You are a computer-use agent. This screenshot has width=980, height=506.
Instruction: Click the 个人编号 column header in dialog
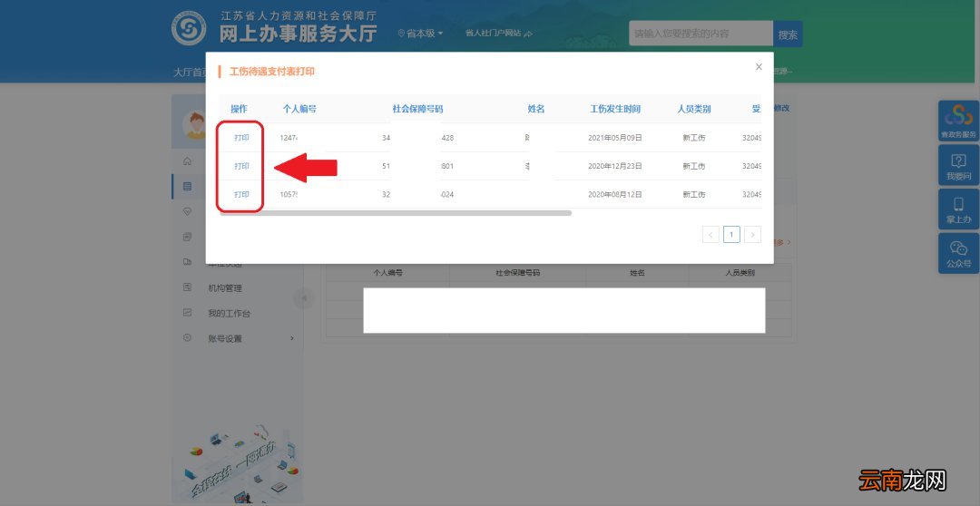coord(299,109)
